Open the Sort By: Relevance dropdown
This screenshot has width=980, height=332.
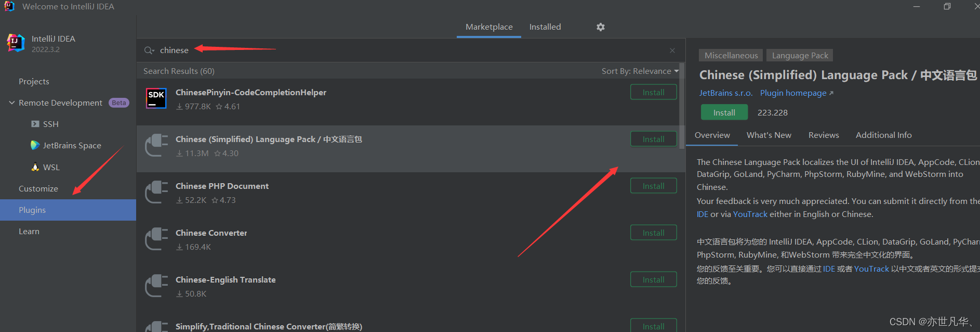pos(640,71)
